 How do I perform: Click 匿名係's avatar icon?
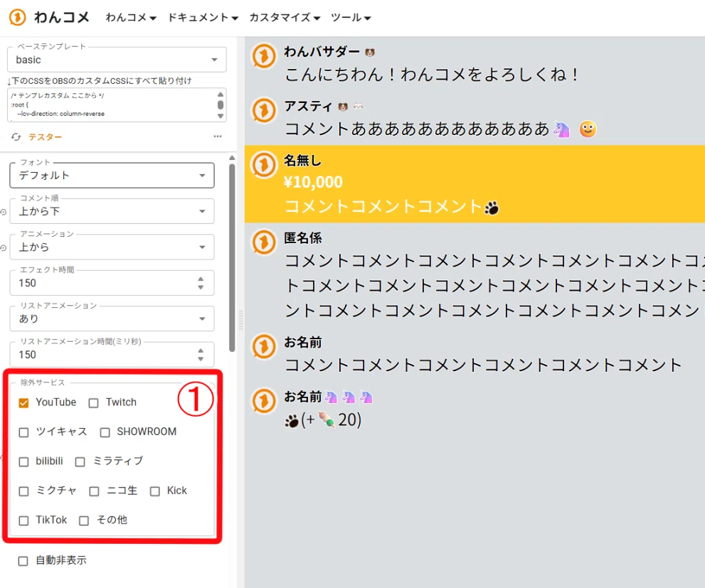(x=263, y=242)
